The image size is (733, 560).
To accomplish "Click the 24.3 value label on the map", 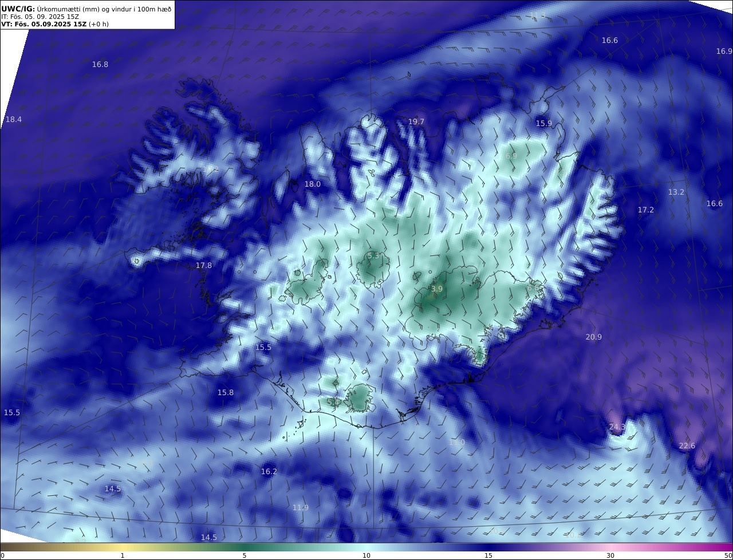I will (x=617, y=427).
